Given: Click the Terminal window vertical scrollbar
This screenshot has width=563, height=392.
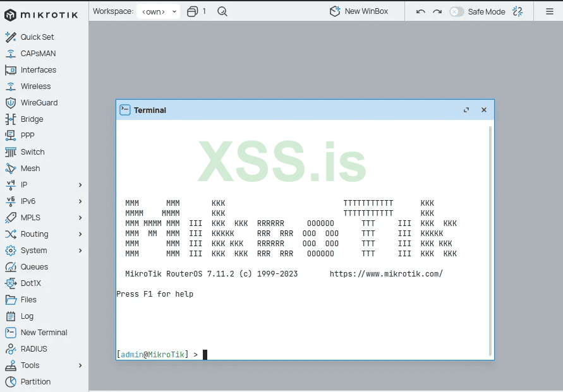Looking at the screenshot, I should click(490, 241).
